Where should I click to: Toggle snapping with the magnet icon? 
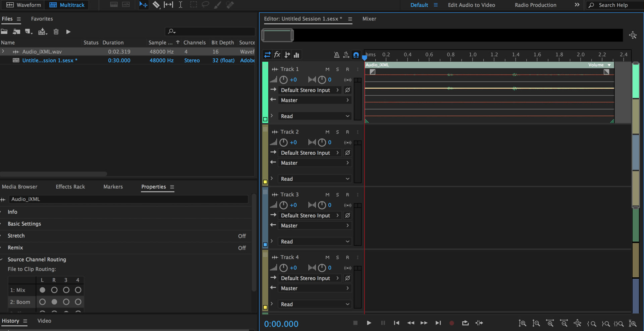coord(356,55)
